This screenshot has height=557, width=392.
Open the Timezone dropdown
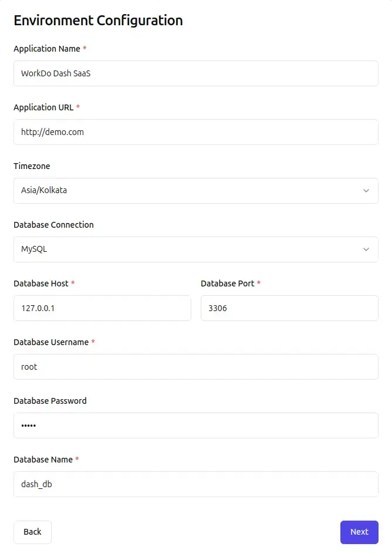(196, 191)
